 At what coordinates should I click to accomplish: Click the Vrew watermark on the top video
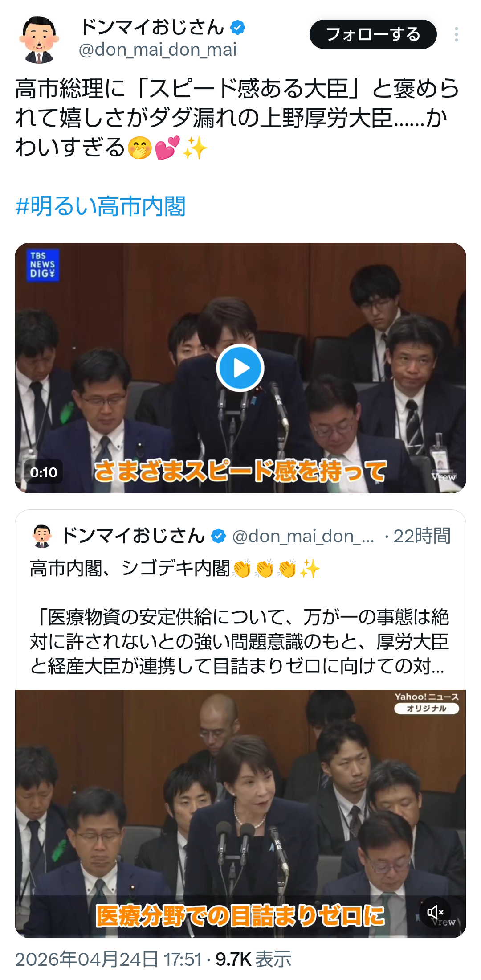(x=444, y=477)
